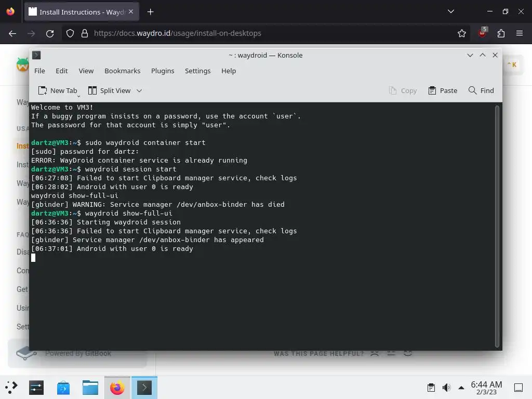Open the File menu in Konsole
The image size is (532, 399).
(x=39, y=71)
